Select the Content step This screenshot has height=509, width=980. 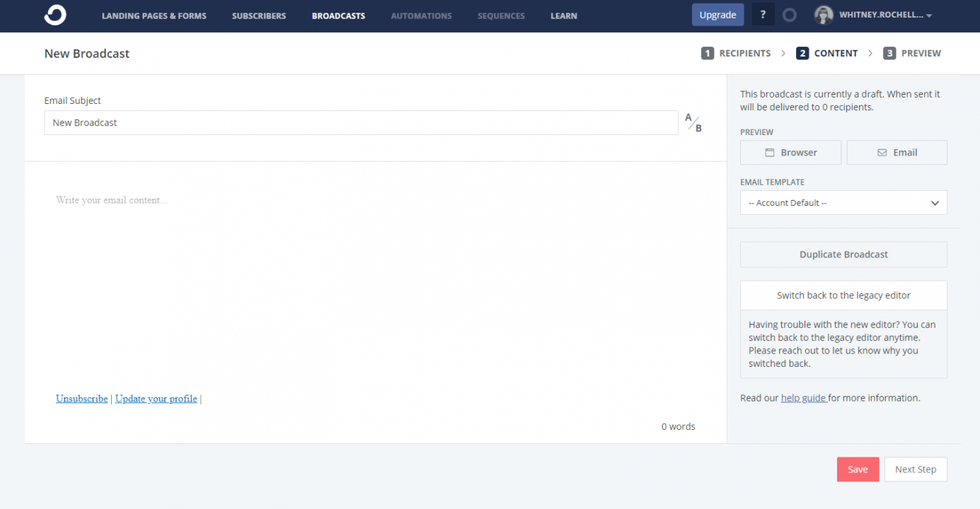826,53
